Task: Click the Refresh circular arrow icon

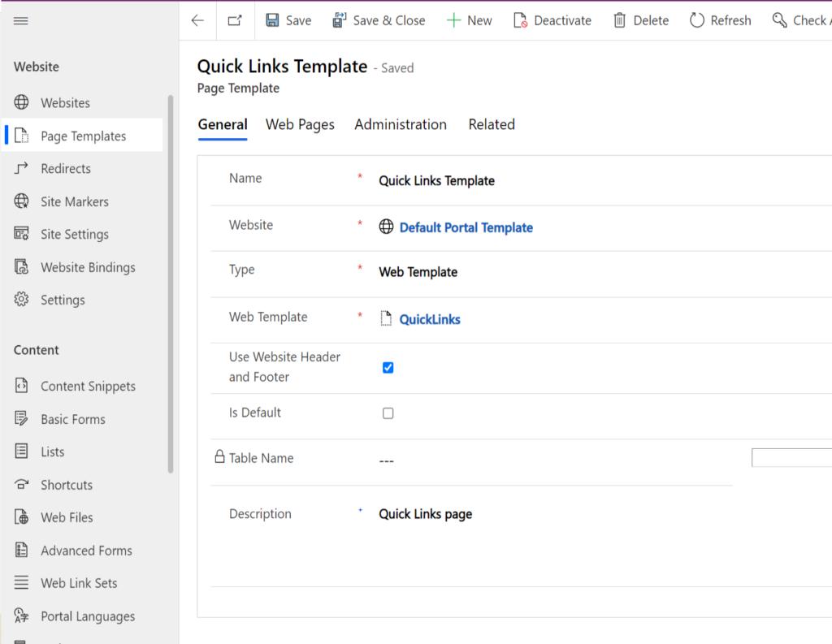Action: pyautogui.click(x=696, y=20)
